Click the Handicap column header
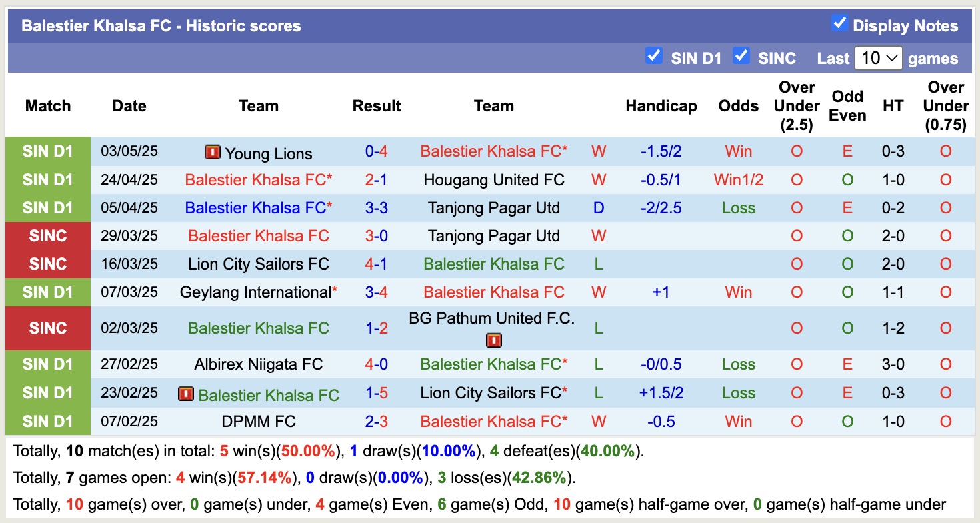This screenshot has width=980, height=523. coord(661,105)
